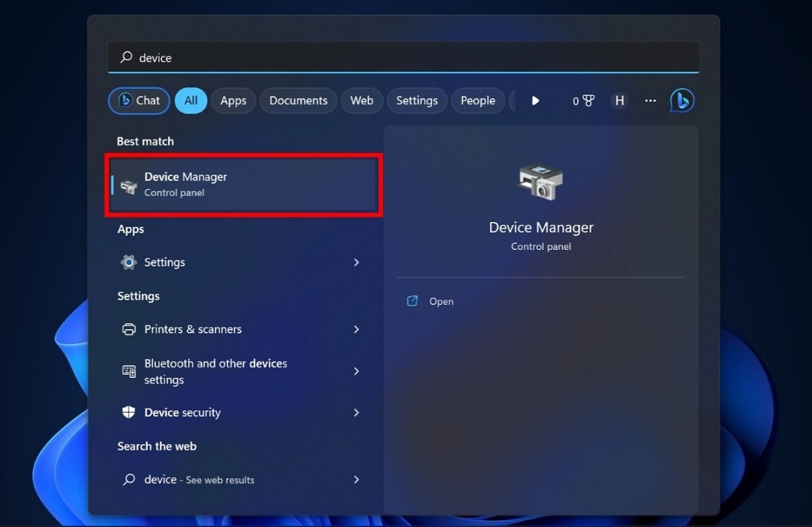Switch to the Apps search filter
The height and width of the screenshot is (527, 812).
tap(233, 99)
